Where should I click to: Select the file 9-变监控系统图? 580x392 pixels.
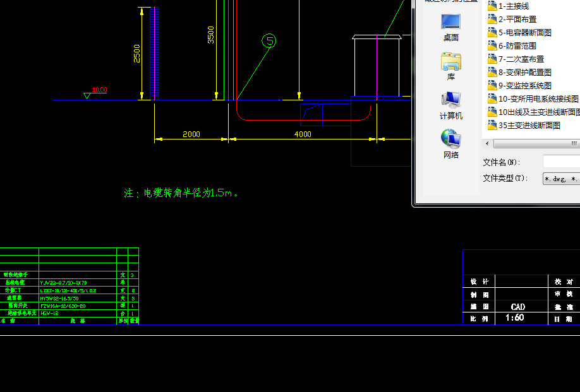(x=519, y=86)
